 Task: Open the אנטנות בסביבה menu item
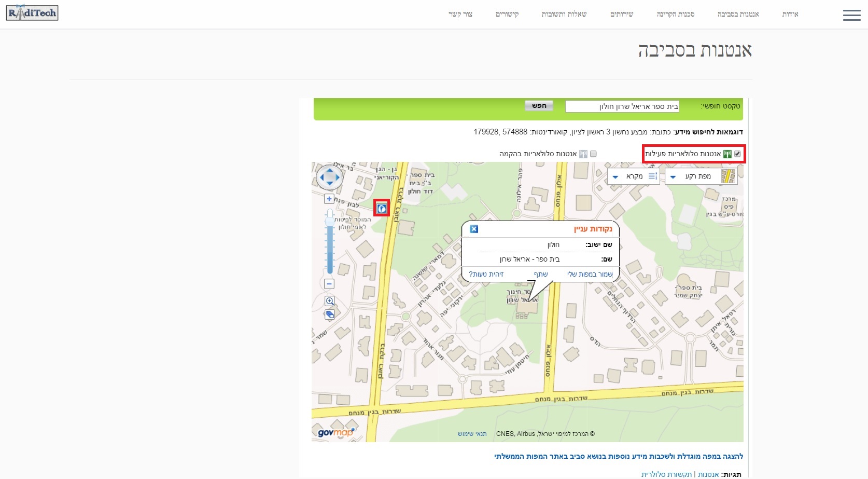(x=738, y=14)
